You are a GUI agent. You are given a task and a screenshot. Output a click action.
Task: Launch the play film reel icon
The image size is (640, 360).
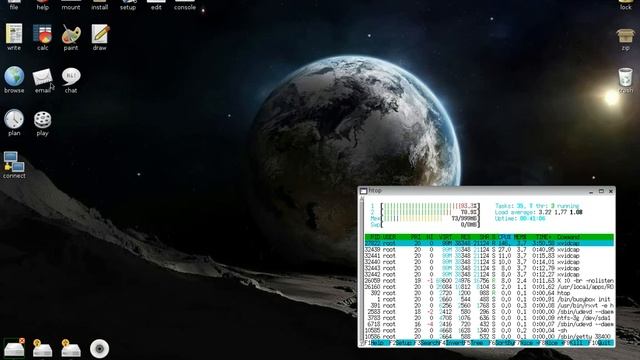(x=42, y=122)
